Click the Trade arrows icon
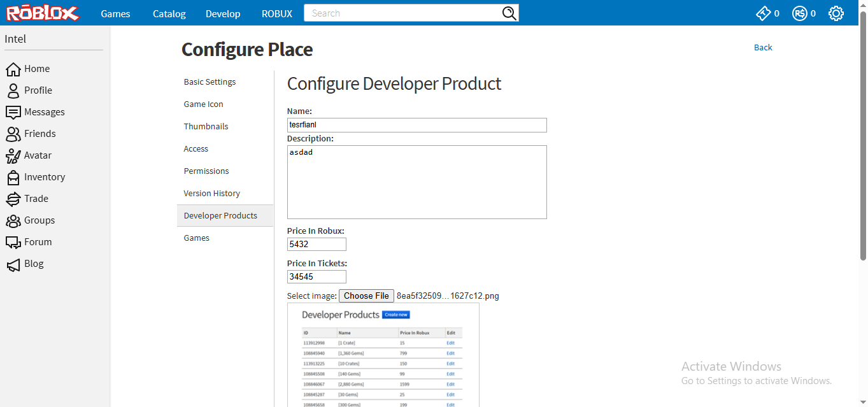Screen dimensions: 868x407 (x=13, y=199)
